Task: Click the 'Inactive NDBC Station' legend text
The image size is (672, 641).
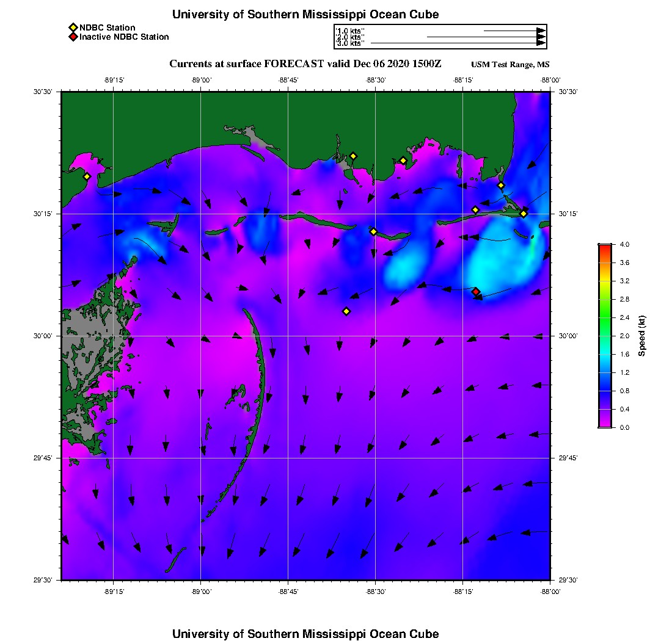Action: [x=124, y=37]
